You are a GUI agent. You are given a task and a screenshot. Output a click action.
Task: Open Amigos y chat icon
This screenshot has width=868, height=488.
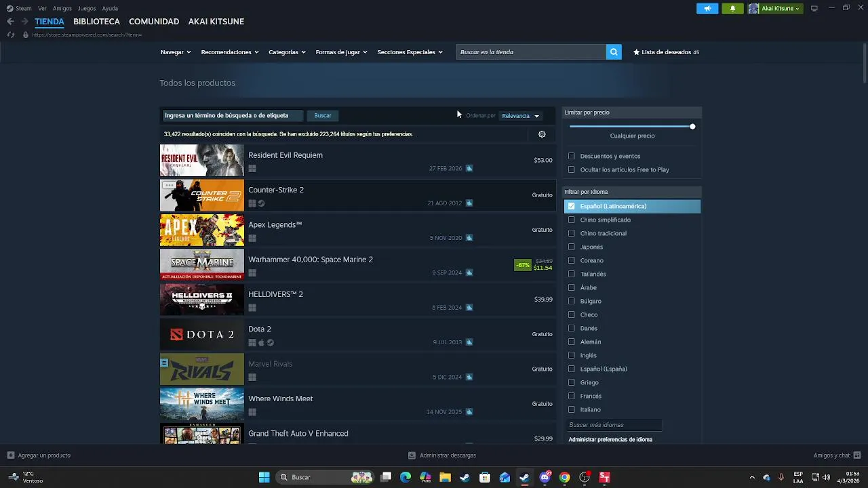pyautogui.click(x=857, y=455)
